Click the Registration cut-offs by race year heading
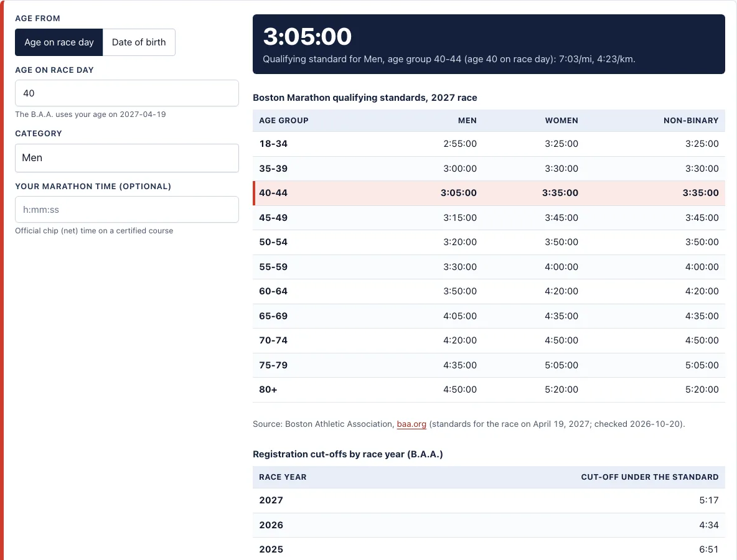737x560 pixels. [x=348, y=454]
